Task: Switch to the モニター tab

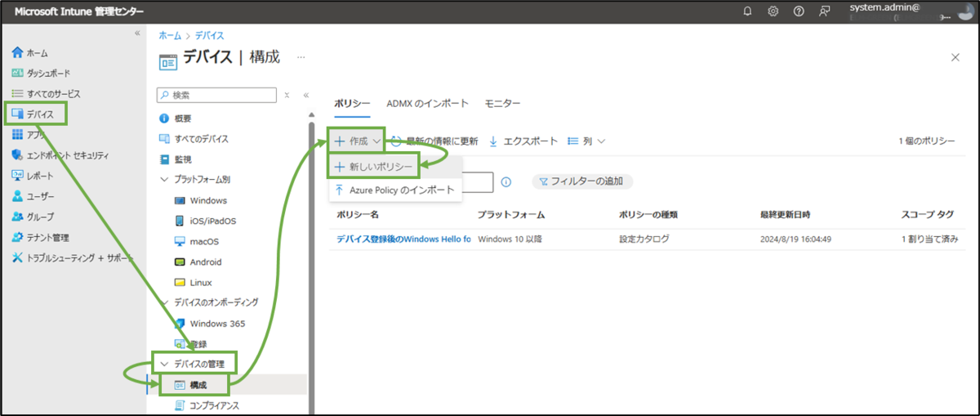Action: coord(502,103)
